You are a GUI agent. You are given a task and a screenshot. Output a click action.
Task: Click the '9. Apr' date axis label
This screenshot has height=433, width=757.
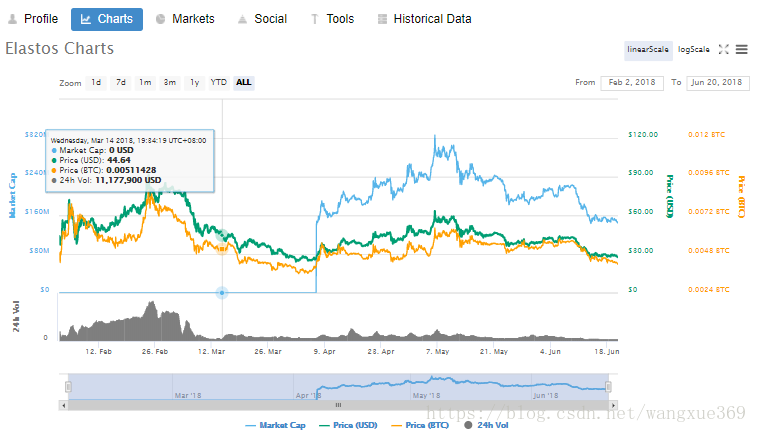coord(324,351)
